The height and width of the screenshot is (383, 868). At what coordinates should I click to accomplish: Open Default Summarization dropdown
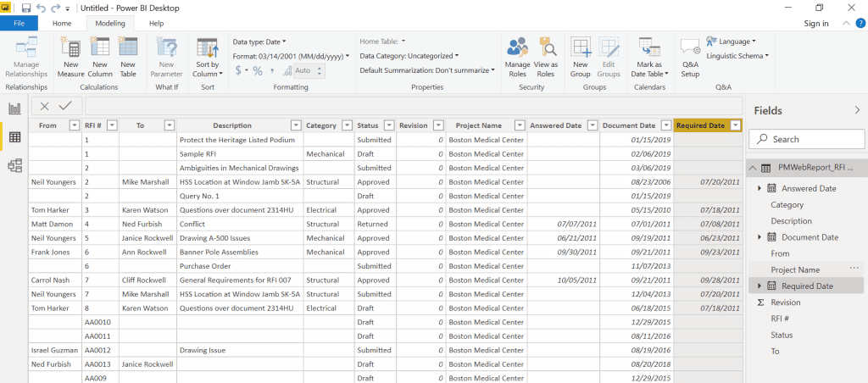click(x=427, y=70)
